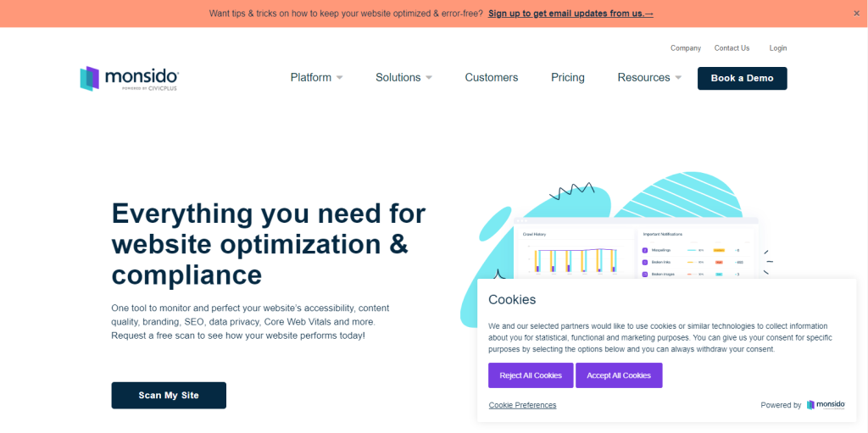Viewport: 868px width, 433px height.
Task: Click the Misspellings icon in the dashboard preview
Action: click(645, 250)
